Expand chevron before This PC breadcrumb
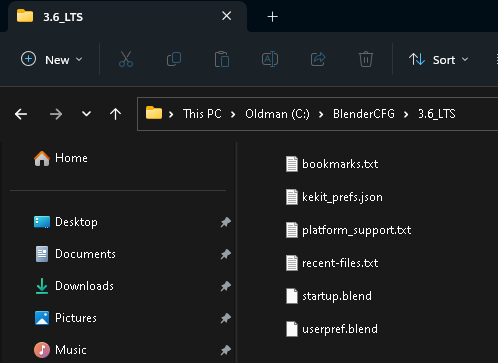This screenshot has height=363, width=498. (x=171, y=115)
